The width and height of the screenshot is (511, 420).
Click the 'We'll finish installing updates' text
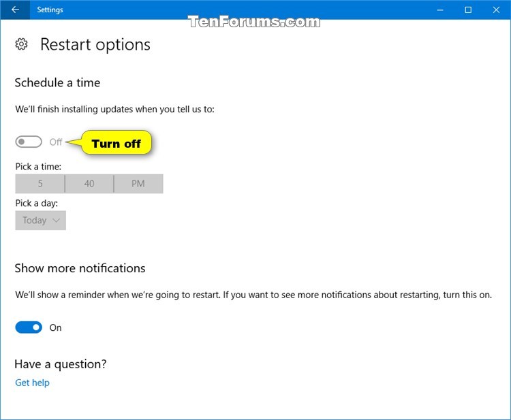[114, 109]
